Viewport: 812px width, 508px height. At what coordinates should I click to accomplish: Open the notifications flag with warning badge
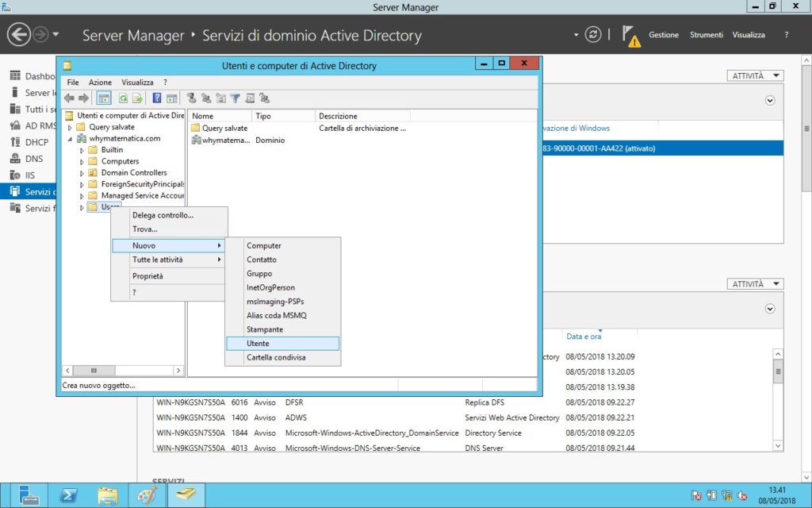click(630, 36)
